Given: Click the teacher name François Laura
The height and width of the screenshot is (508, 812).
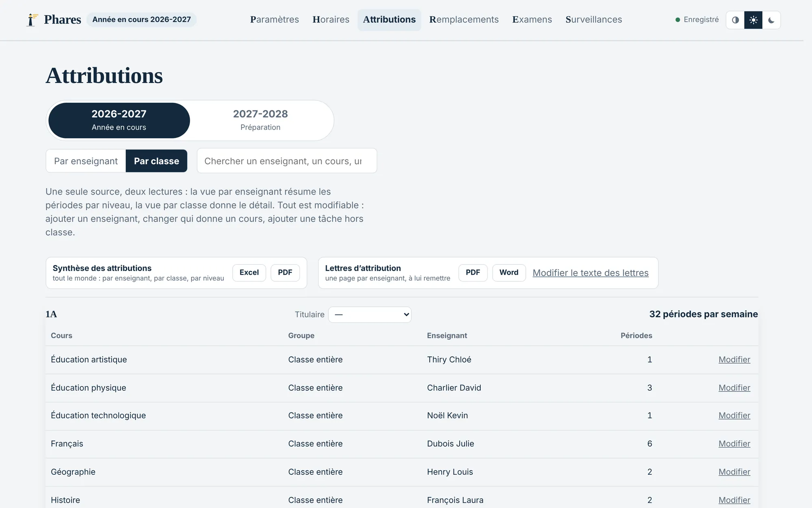Looking at the screenshot, I should tap(455, 500).
